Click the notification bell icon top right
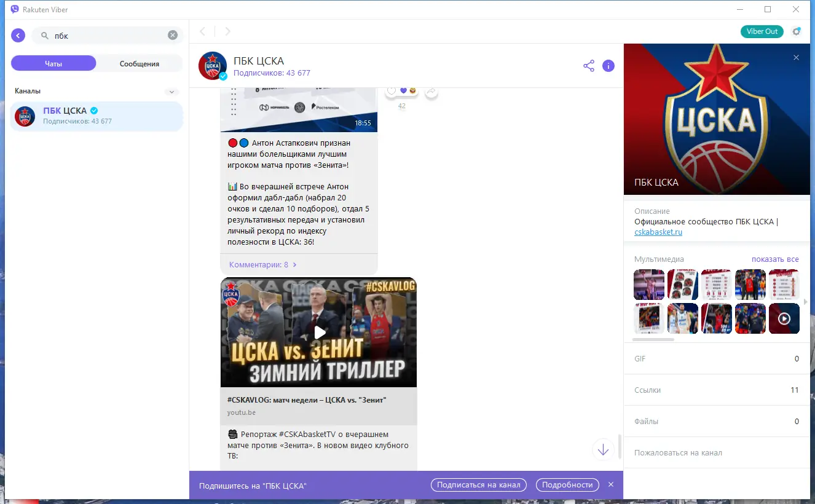 (796, 30)
